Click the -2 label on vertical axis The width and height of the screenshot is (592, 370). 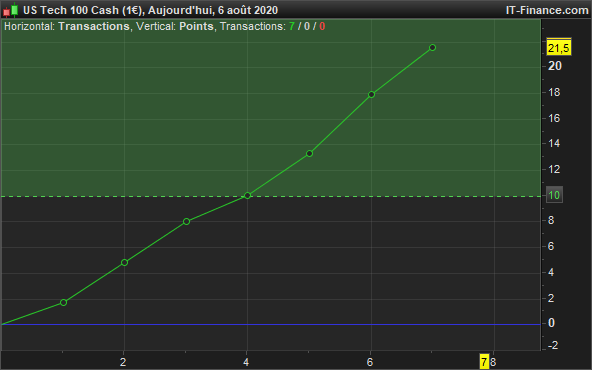click(552, 345)
